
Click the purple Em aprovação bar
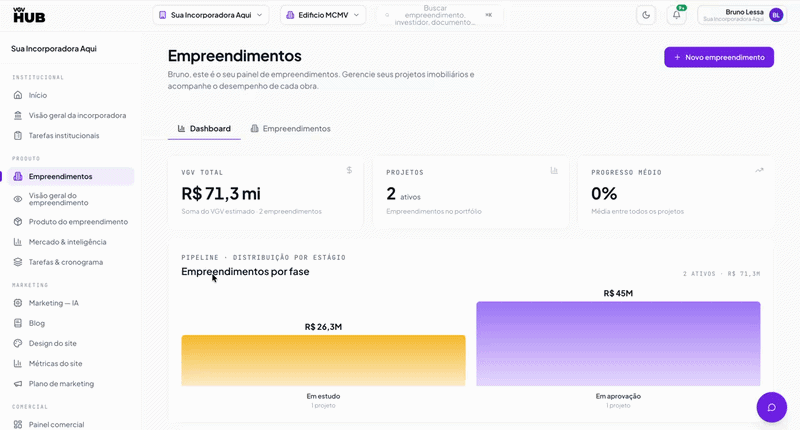coord(618,343)
